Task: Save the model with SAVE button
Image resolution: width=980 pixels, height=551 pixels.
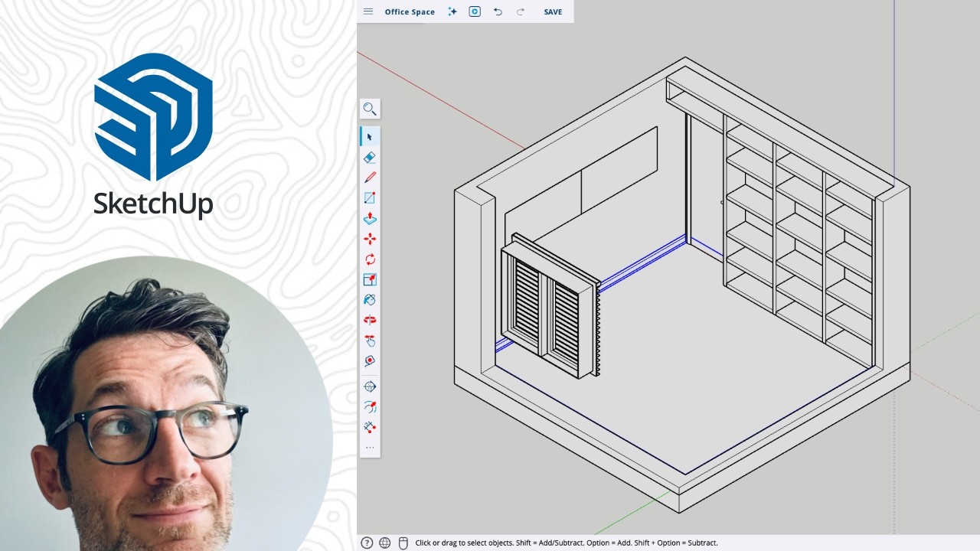Action: click(x=553, y=11)
